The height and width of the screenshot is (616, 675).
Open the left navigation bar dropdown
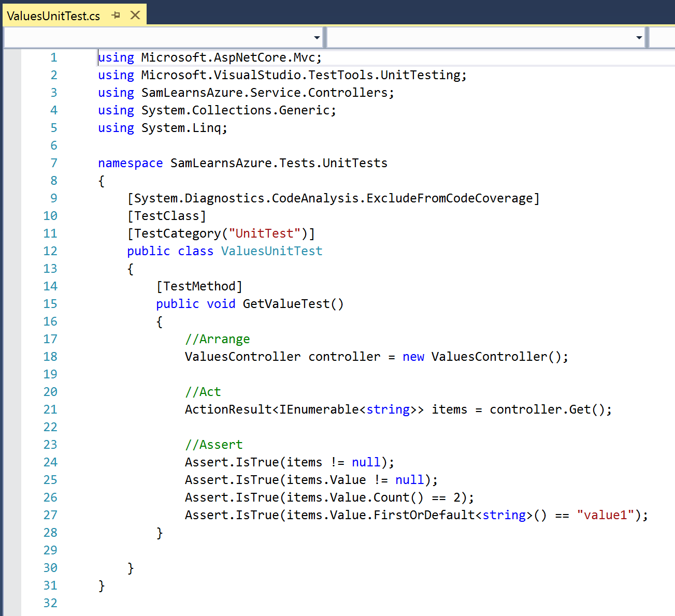click(x=317, y=38)
